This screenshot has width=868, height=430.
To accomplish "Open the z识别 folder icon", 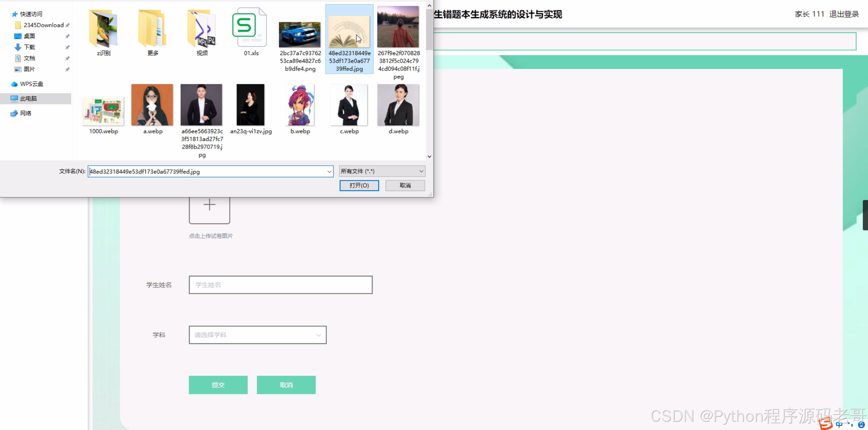I will click(103, 29).
